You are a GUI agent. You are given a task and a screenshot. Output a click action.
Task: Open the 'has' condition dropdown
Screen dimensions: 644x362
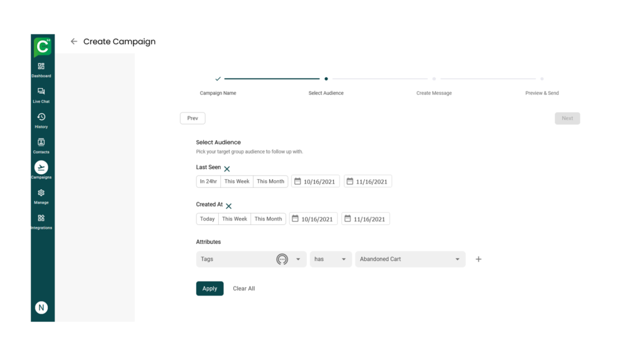[343, 260]
